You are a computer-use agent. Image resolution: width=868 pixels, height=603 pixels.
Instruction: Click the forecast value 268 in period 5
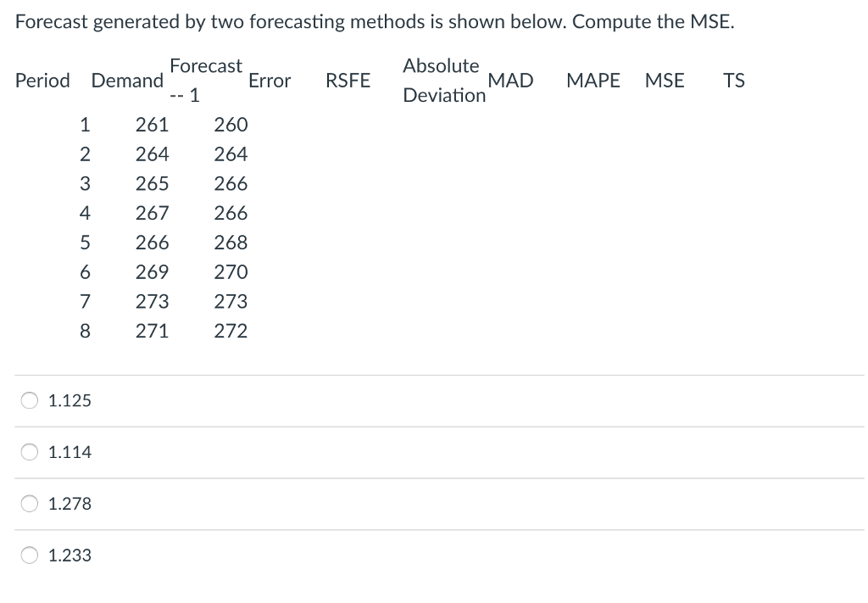(x=232, y=243)
